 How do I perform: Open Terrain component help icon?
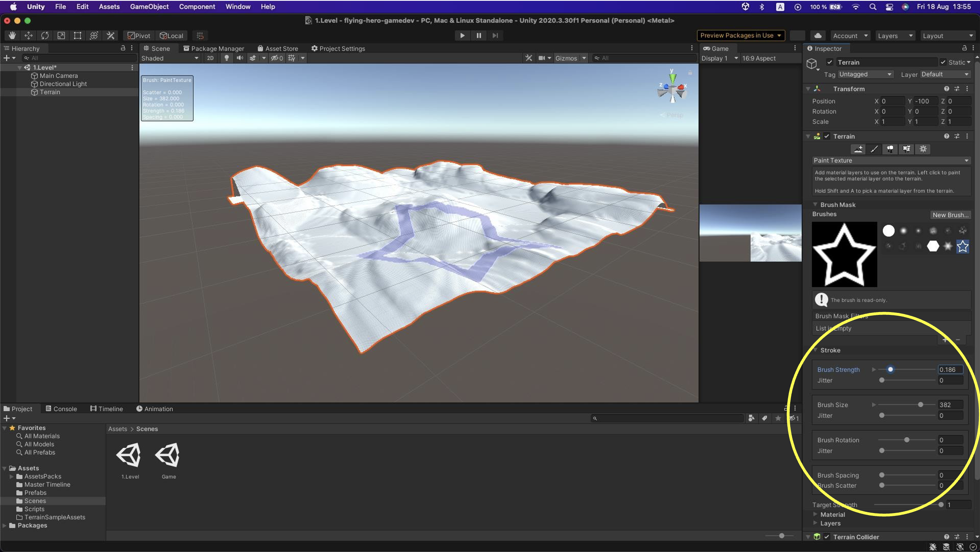(947, 136)
